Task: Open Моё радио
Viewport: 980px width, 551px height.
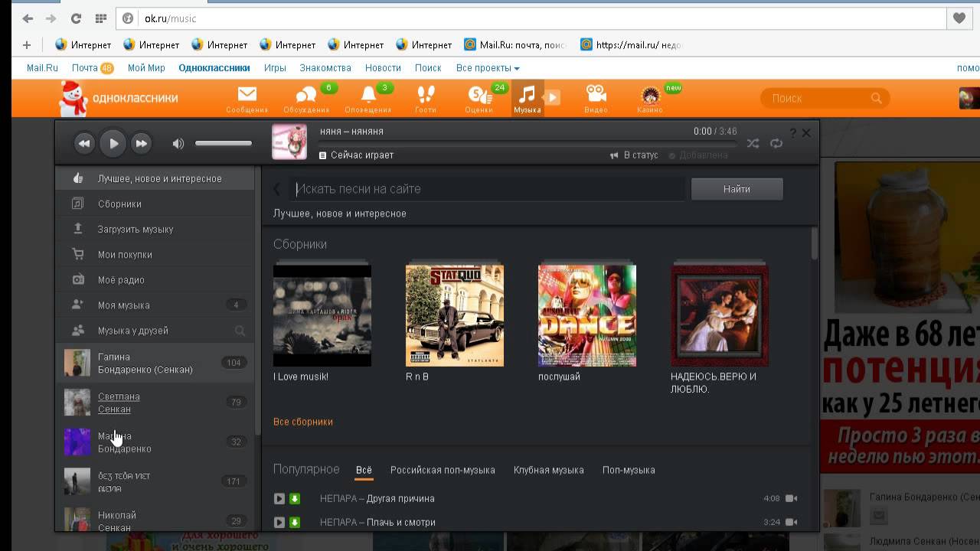Action: (x=155, y=279)
